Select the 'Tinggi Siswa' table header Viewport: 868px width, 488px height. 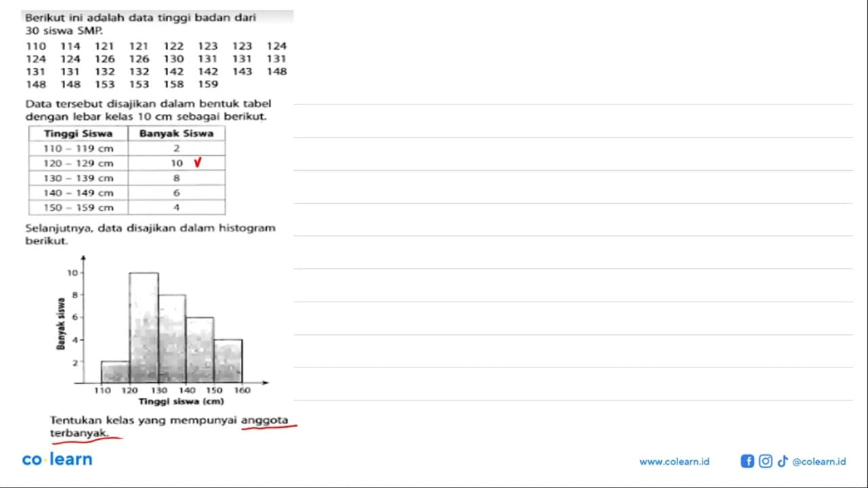tap(78, 134)
